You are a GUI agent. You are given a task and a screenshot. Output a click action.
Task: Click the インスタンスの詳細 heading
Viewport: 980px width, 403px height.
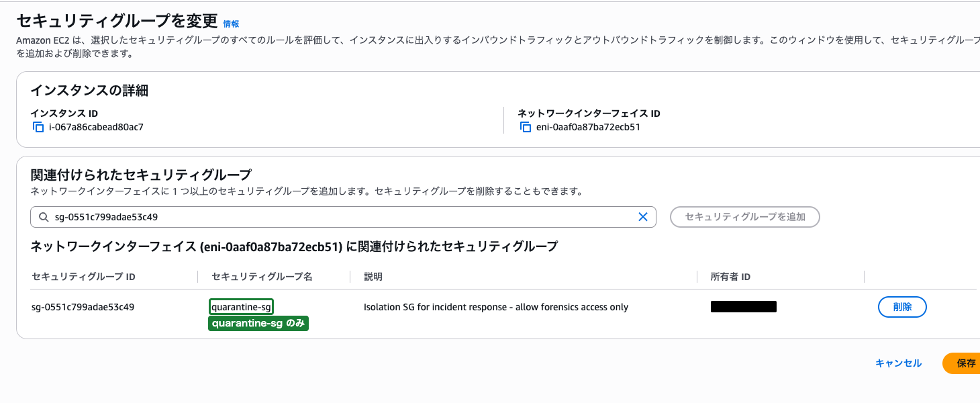[x=89, y=91]
